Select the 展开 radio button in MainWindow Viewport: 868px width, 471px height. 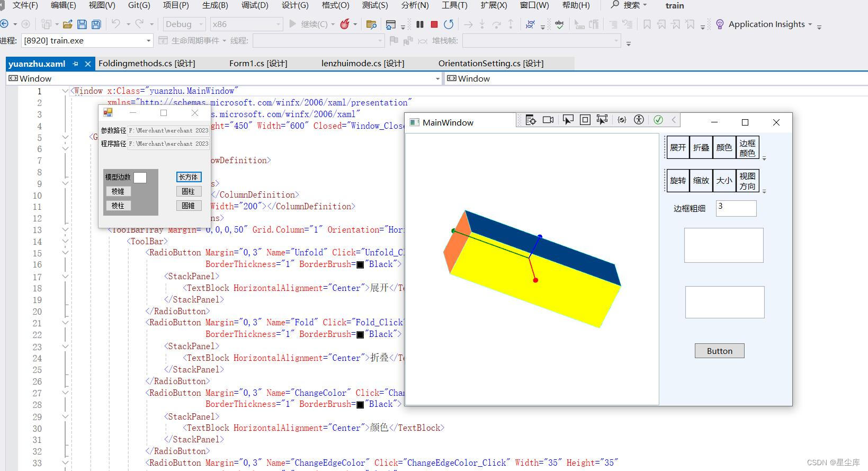[678, 147]
